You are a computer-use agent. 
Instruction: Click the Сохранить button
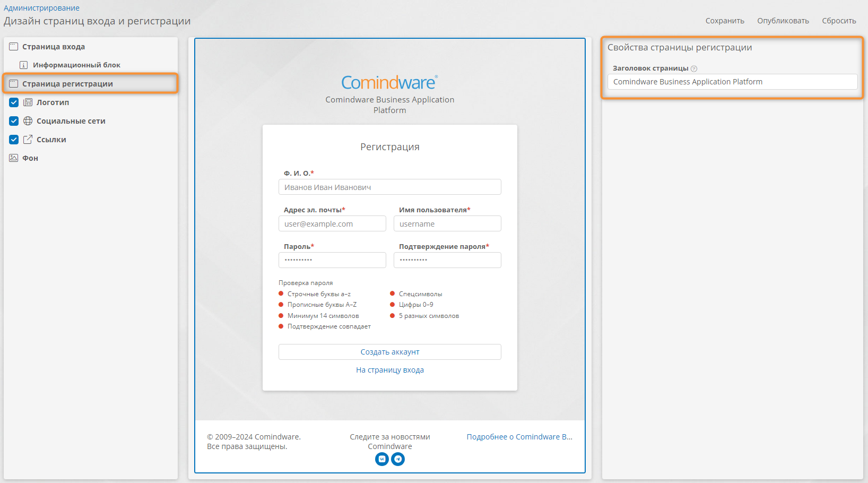(x=725, y=21)
